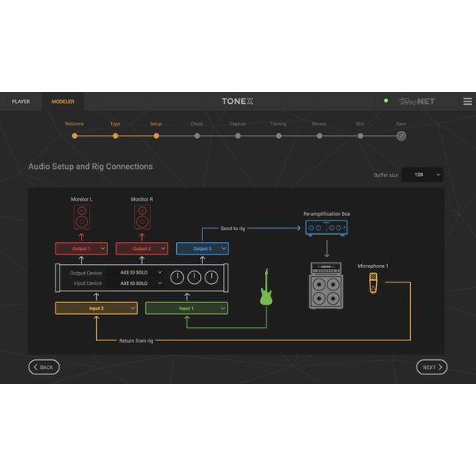Screen dimensions: 476x476
Task: Open the hamburger menu icon
Action: (467, 102)
